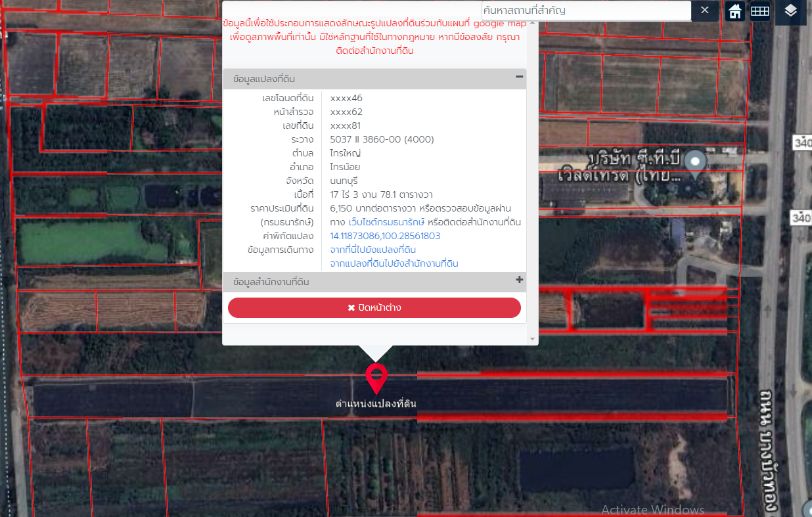The height and width of the screenshot is (517, 812).
Task: Select the province value นนทบุรี
Action: (344, 181)
